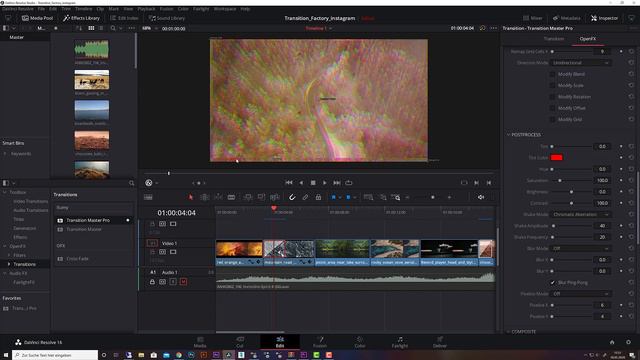Open the Edit Index panel
The height and width of the screenshot is (360, 640).
click(x=124, y=18)
